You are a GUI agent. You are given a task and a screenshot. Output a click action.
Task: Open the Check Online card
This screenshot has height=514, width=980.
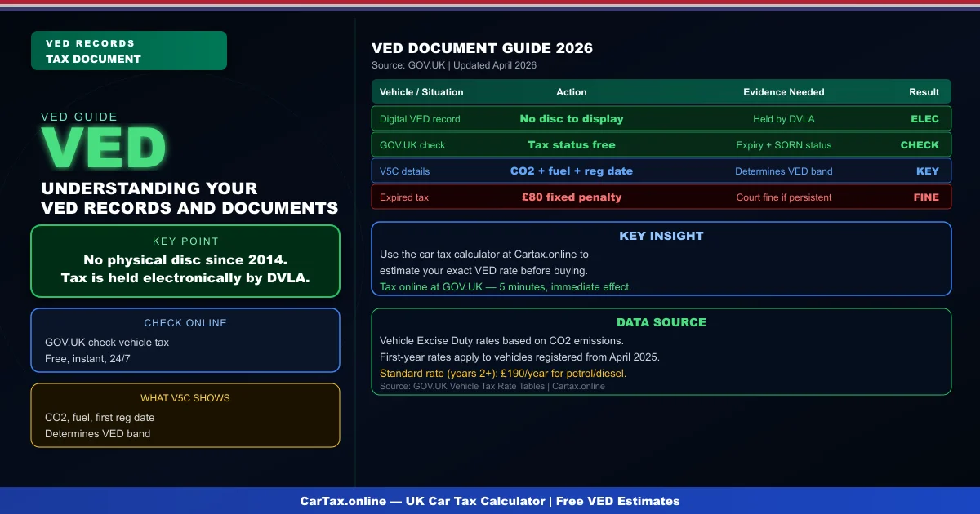point(185,340)
